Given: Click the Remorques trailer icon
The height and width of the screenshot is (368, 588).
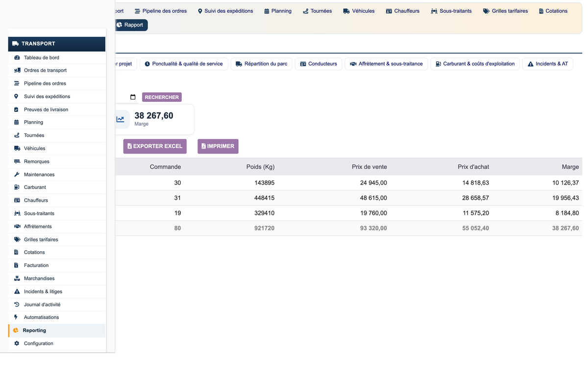Looking at the screenshot, I should [17, 161].
